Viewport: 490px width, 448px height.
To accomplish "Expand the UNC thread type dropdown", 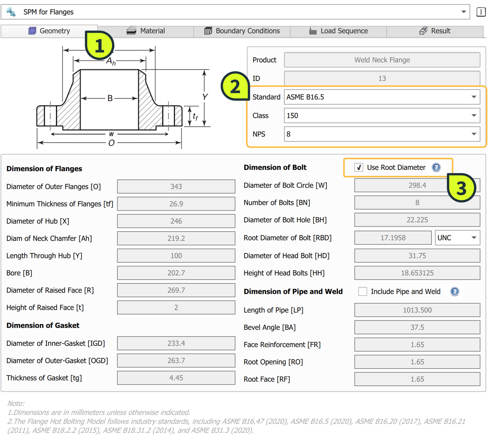I will click(474, 238).
